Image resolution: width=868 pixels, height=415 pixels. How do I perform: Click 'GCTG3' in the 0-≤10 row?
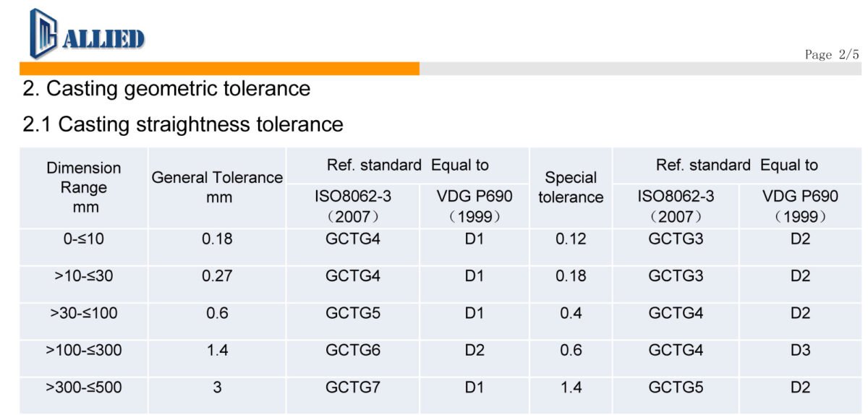676,239
